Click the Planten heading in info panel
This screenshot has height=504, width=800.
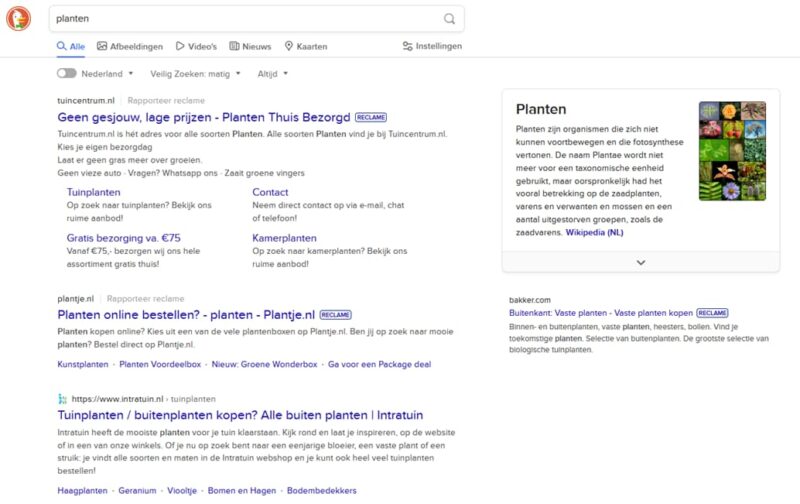tap(541, 109)
